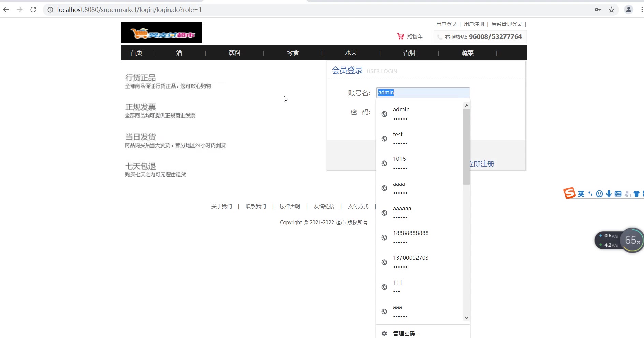Open the 法律声明 footer link

coord(290,206)
